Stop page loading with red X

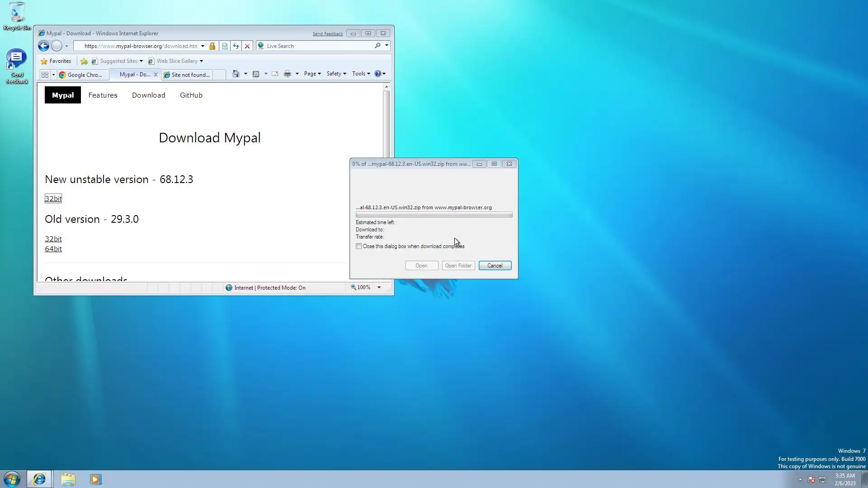(x=247, y=46)
